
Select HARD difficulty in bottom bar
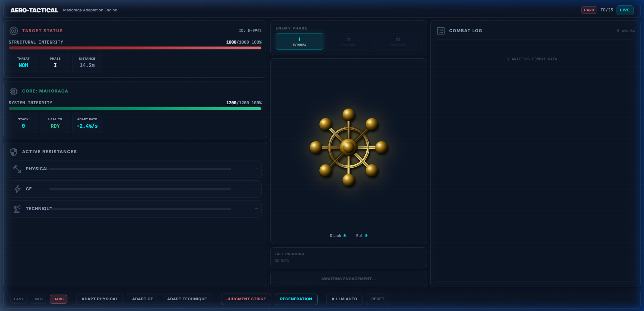[58, 299]
